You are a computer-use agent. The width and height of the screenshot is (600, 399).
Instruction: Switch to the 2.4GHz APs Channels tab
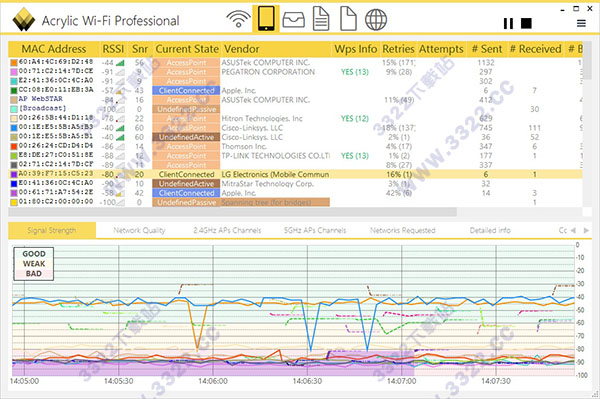click(x=227, y=230)
